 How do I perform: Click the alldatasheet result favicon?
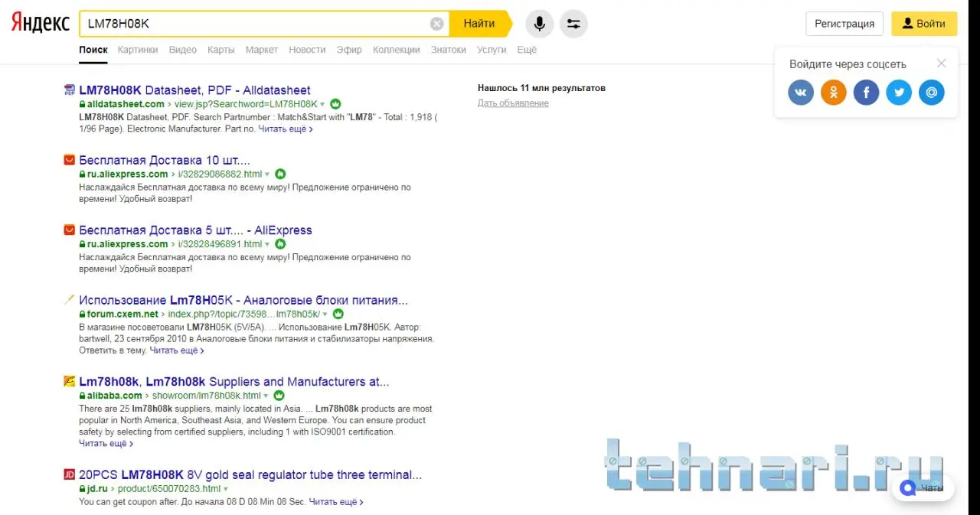pos(69,90)
